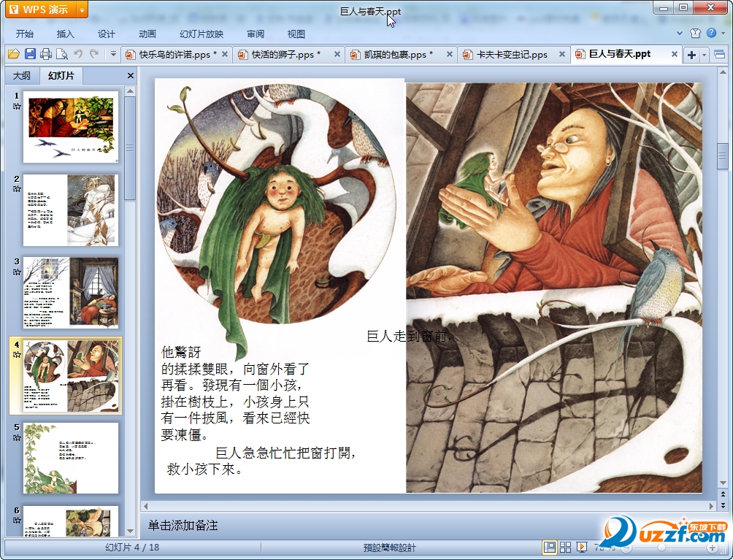Select slide 6 thumbnail
733x560 pixels.
point(71,521)
